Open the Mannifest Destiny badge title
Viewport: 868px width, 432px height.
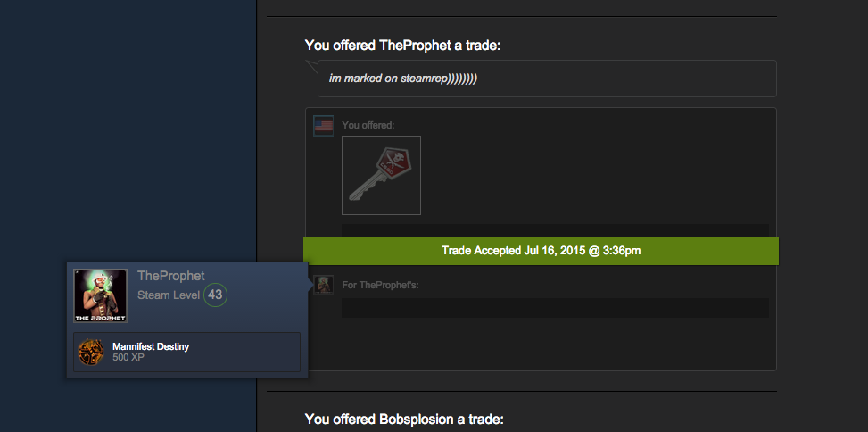151,346
